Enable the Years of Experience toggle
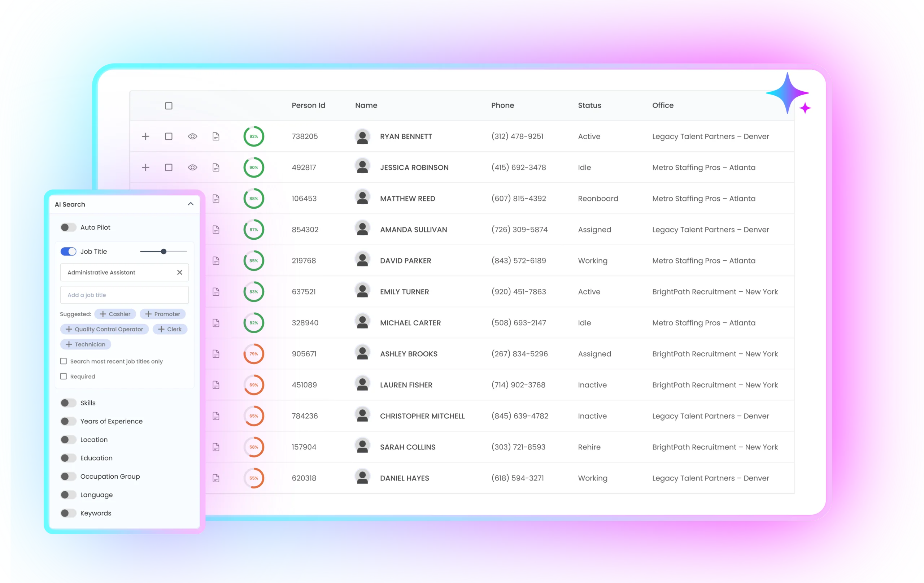Screen dimensions: 924x583 (68, 421)
